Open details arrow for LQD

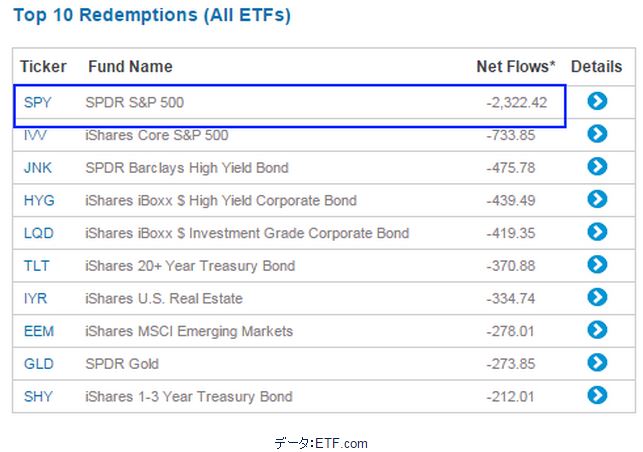(x=597, y=232)
